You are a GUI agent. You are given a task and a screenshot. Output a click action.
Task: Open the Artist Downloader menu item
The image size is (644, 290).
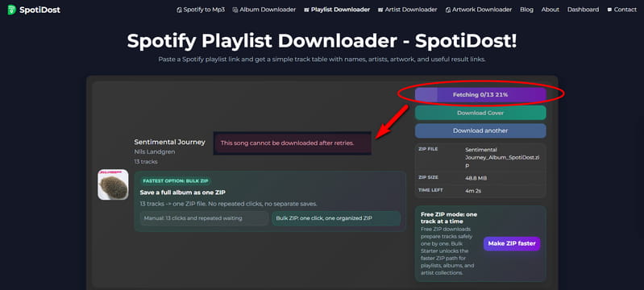pos(411,10)
